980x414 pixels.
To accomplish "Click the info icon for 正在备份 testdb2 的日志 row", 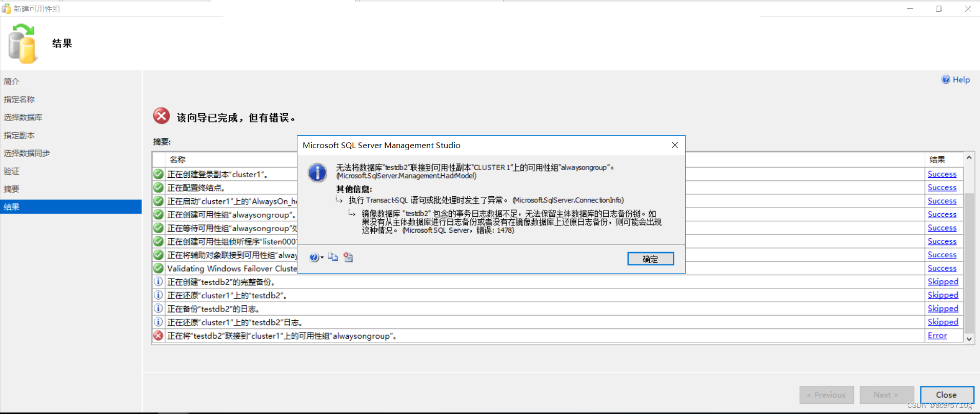I will pos(158,308).
